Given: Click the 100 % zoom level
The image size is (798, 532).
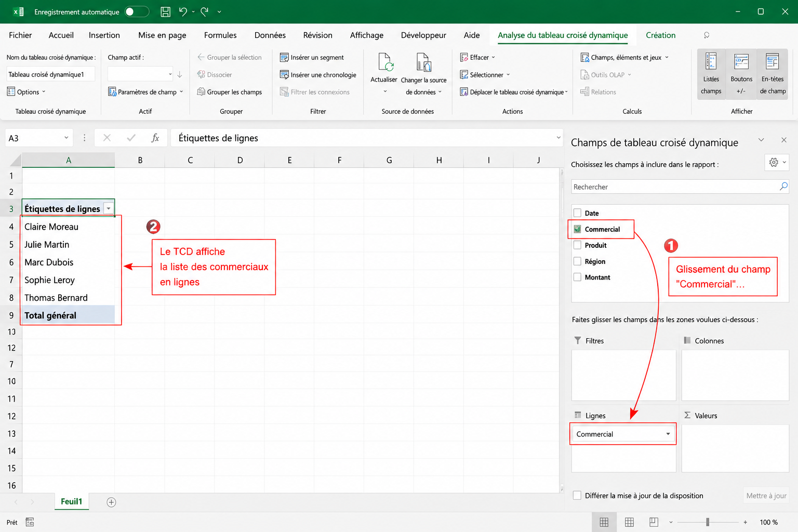Looking at the screenshot, I should click(x=769, y=522).
